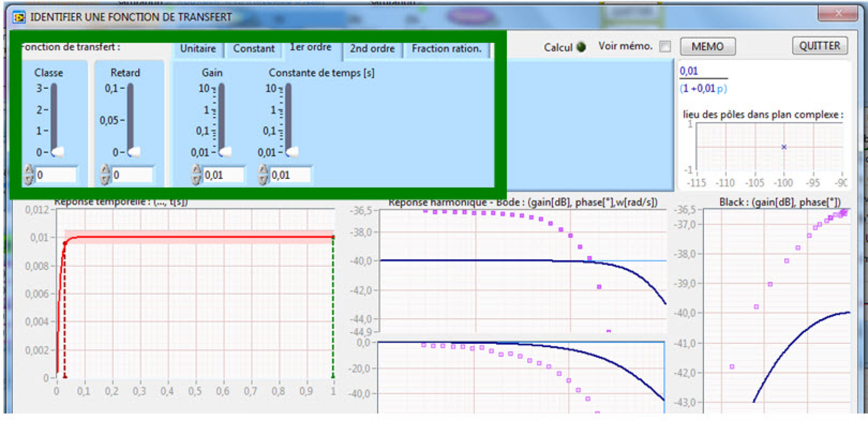868x421 pixels.
Task: Click the Calcul indicator LED
Action: pos(581,47)
